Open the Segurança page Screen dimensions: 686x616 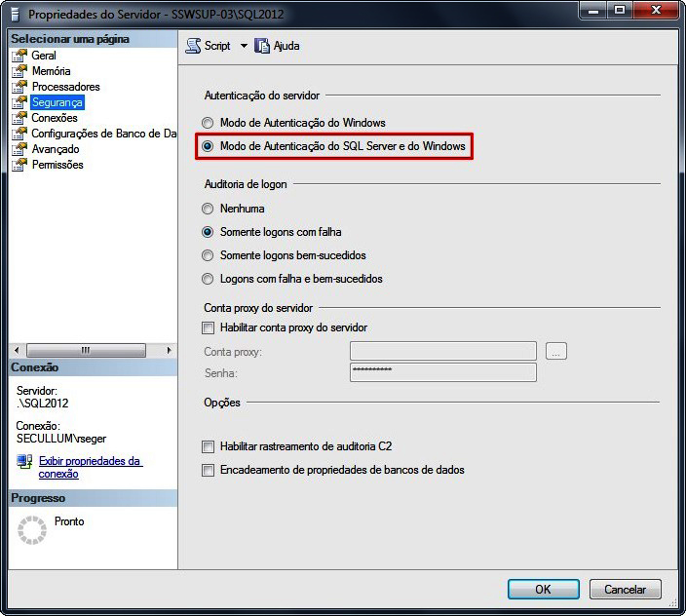coord(57,102)
